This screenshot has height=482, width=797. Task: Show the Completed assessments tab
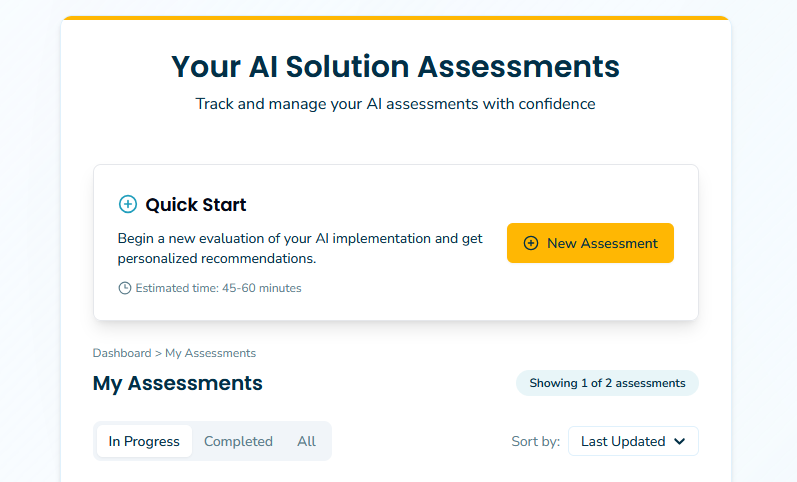pyautogui.click(x=238, y=441)
